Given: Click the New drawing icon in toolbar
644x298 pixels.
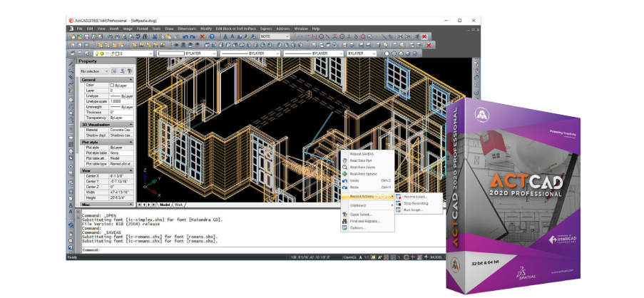Looking at the screenshot, I should (73, 36).
